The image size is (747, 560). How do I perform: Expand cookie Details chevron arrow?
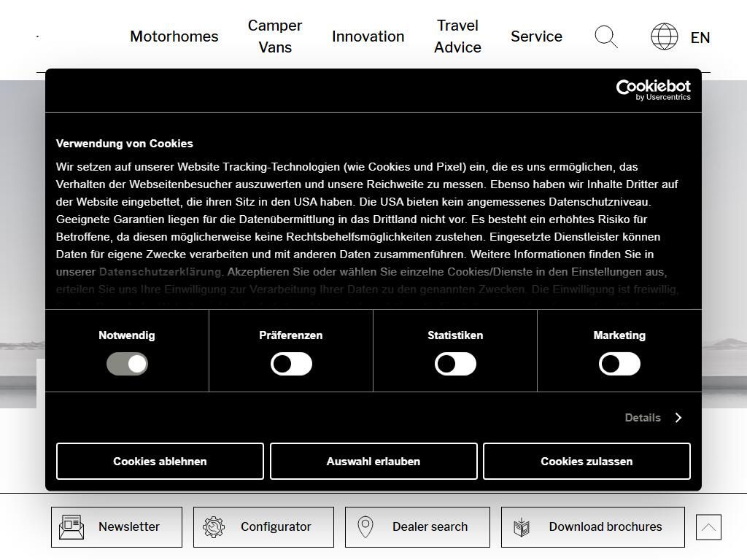tap(678, 418)
